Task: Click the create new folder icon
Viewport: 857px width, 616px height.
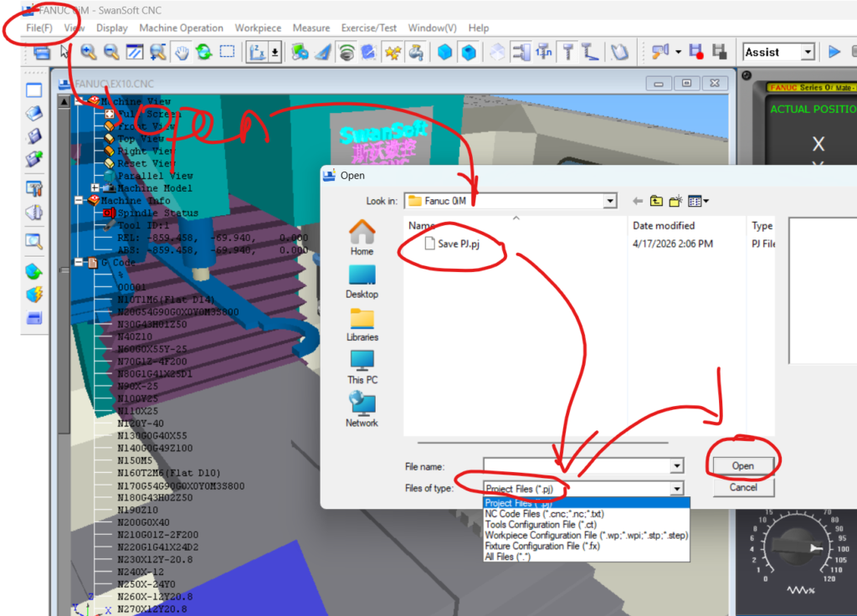Action: [x=675, y=201]
